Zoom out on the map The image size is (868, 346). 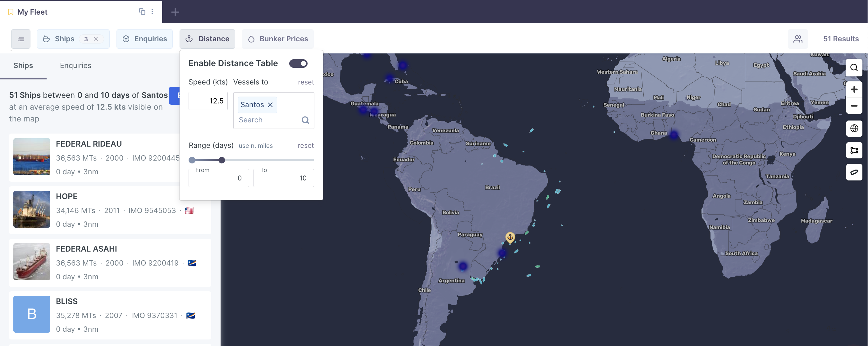pyautogui.click(x=854, y=106)
